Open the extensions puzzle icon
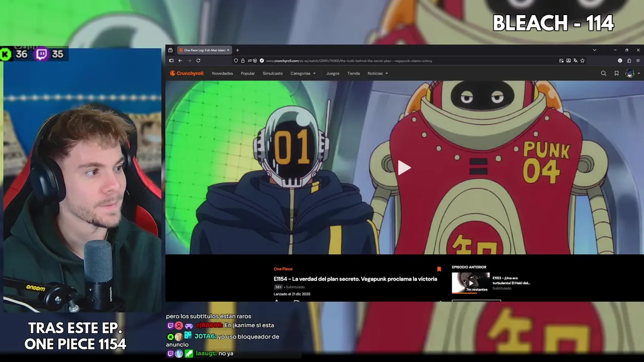Screen dimensions: 644x362 (x=629, y=61)
